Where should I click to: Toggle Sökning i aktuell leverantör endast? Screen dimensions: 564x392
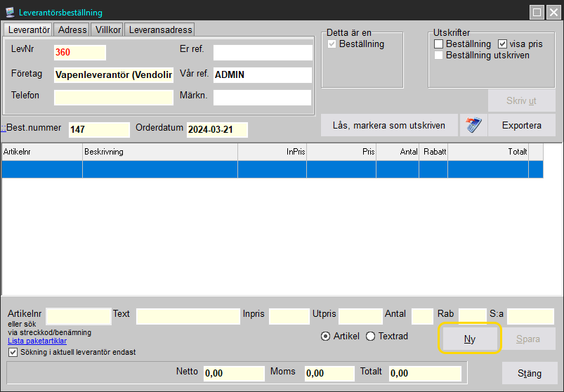13,352
